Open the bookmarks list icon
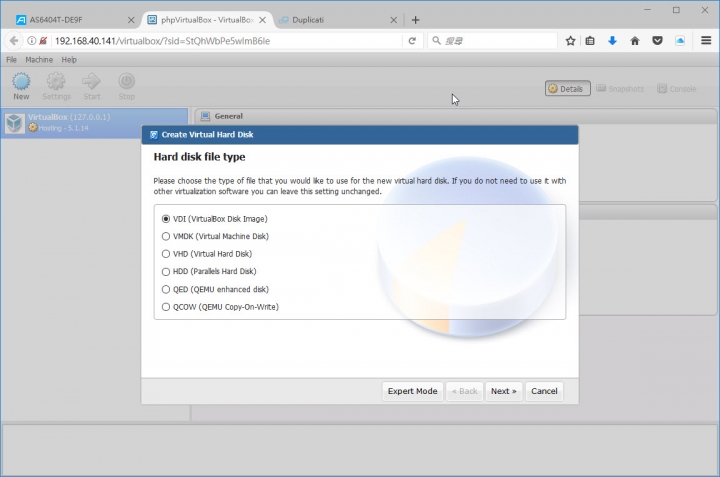The width and height of the screenshot is (720, 477). pos(590,41)
